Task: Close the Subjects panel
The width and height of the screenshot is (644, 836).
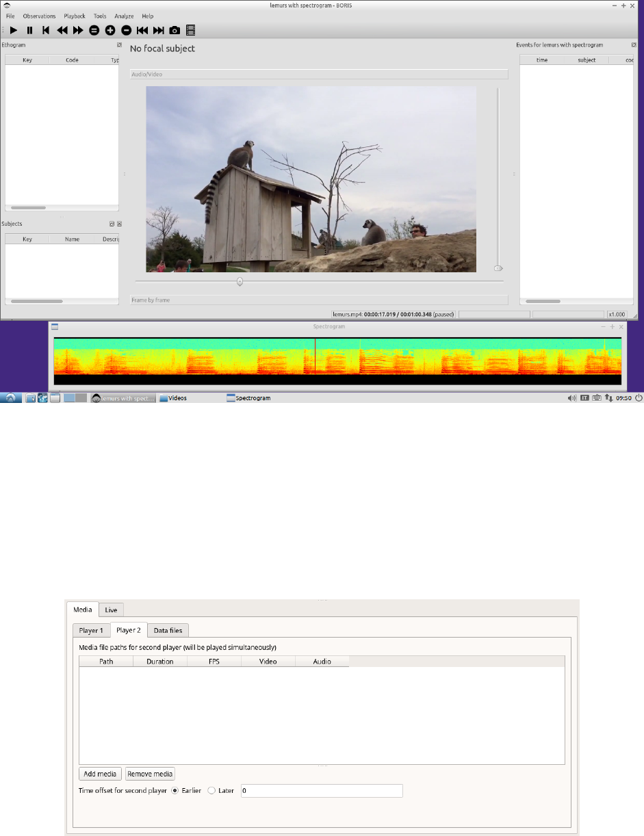Action: (x=119, y=224)
